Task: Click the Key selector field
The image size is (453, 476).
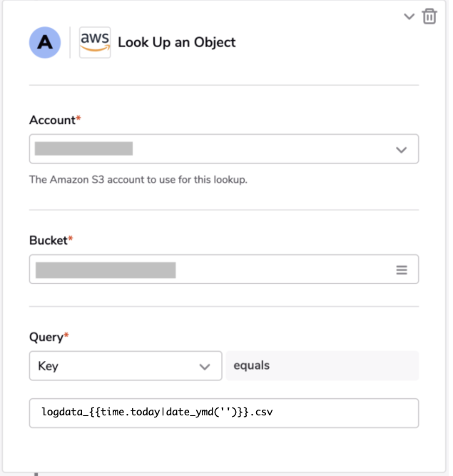Action: point(126,366)
